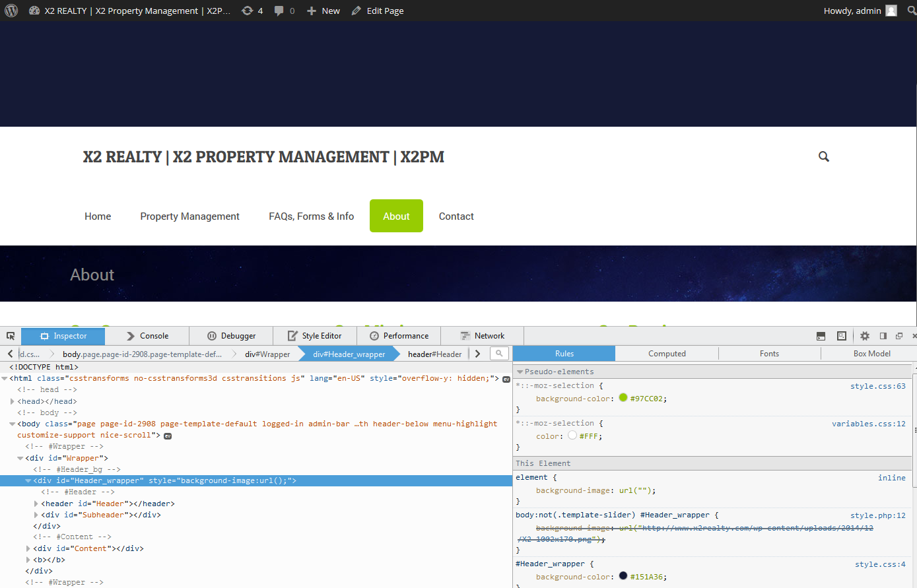This screenshot has width=917, height=588.
Task: Click New in the admin bar
Action: tap(331, 11)
